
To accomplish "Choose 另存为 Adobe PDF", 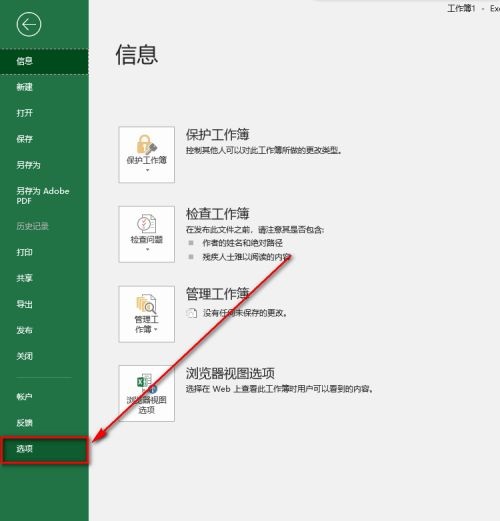I will [x=44, y=196].
